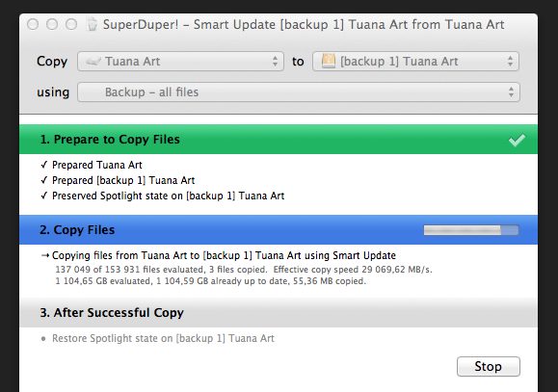Screen dimensions: 558x392
Task: Select the '1. Prepare to Copy Files' header
Action: (x=279, y=139)
